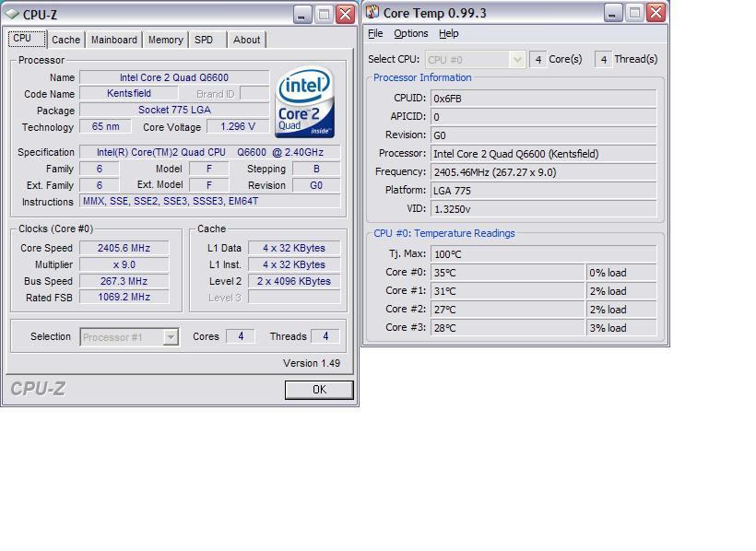756x551 pixels.
Task: Click the Stepping value B
Action: click(x=316, y=169)
